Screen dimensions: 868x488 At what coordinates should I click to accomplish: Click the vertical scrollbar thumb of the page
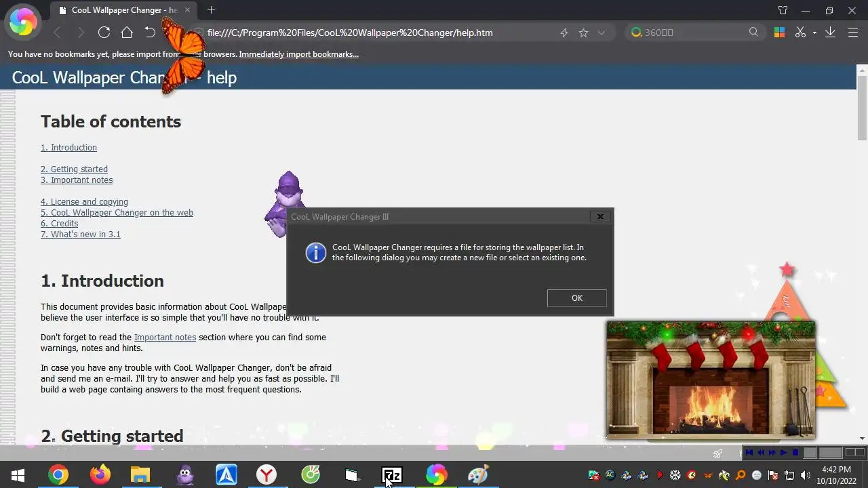(862, 108)
